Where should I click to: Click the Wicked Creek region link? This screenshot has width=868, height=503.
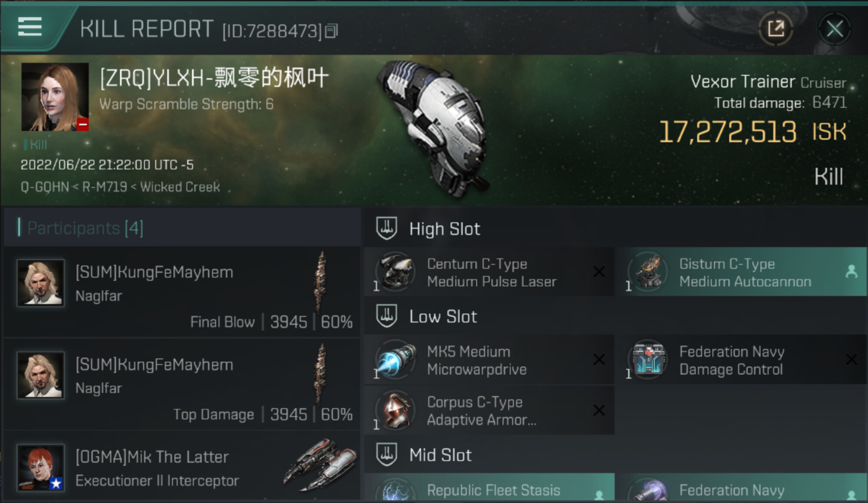[180, 187]
